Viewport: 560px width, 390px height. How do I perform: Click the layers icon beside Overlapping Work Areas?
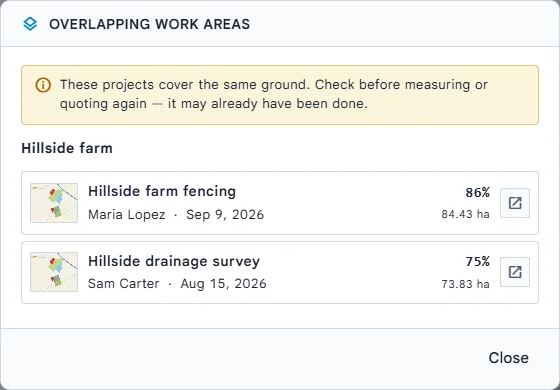[30, 24]
